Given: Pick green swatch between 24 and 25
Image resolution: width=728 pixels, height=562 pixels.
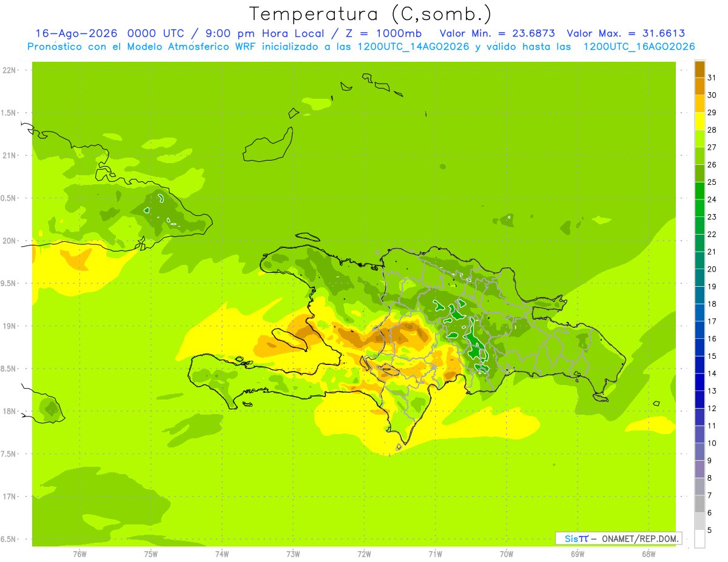Looking at the screenshot, I should pos(699,191).
